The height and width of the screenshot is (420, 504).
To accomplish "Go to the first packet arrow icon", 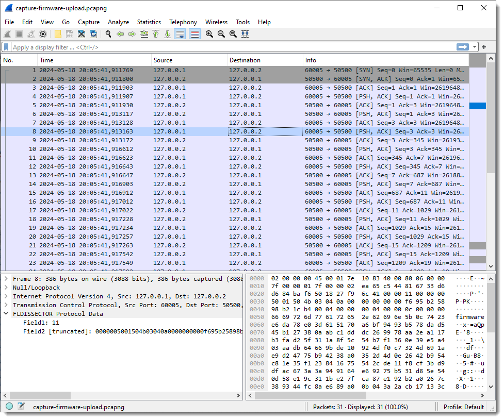I will click(x=156, y=34).
